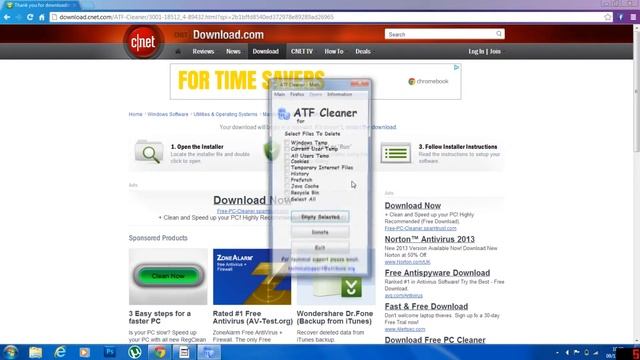Viewport: 640px width, 360px height.
Task: Open uTorrent from the taskbar
Action: click(134, 352)
